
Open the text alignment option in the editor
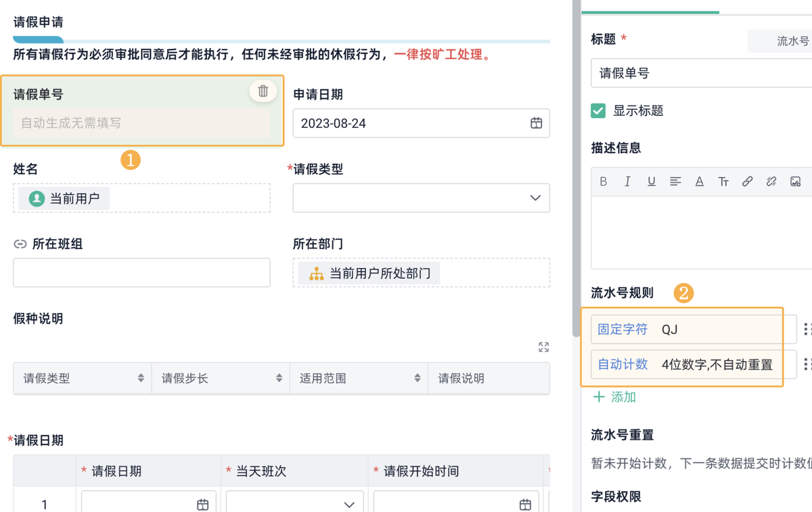[x=675, y=181]
